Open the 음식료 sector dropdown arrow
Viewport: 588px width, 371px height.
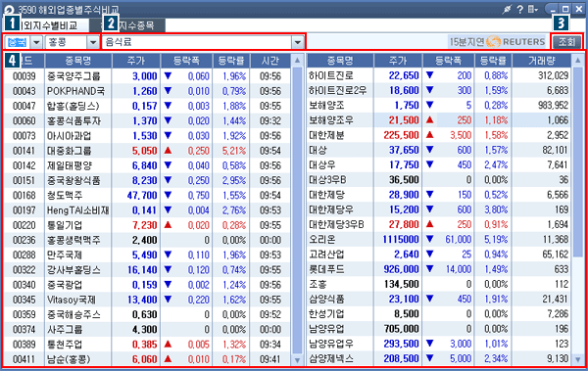(x=298, y=42)
